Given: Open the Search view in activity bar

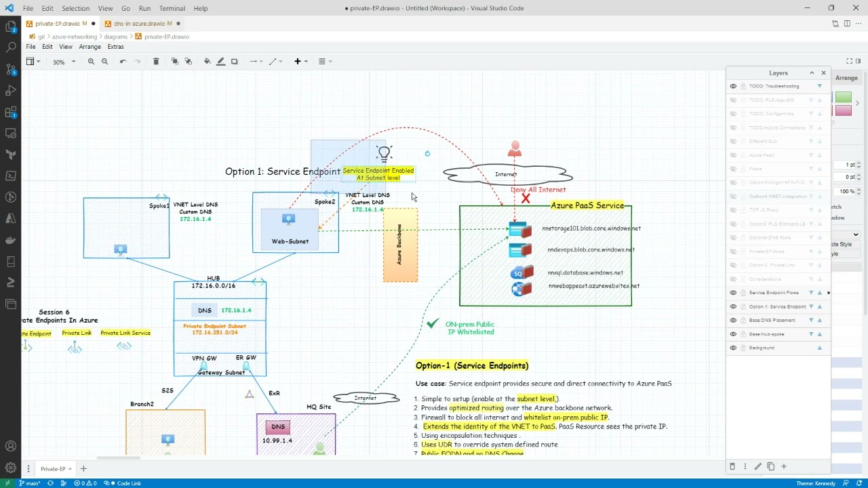Looking at the screenshot, I should click(x=10, y=48).
